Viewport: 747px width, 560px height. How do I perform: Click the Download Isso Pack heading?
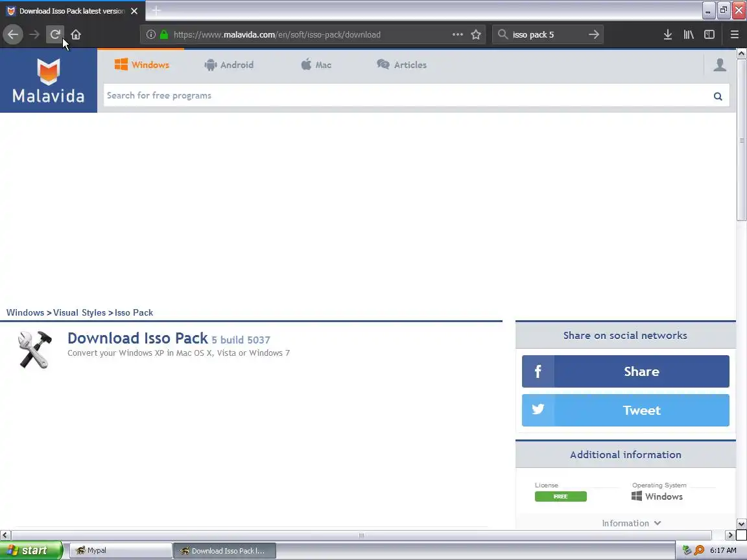[x=137, y=338]
